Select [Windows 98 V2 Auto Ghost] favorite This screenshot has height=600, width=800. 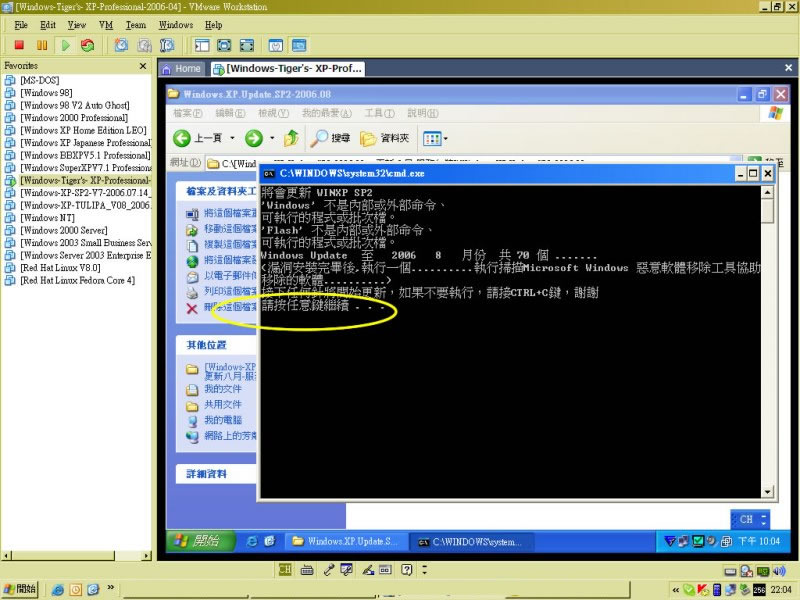(x=74, y=105)
